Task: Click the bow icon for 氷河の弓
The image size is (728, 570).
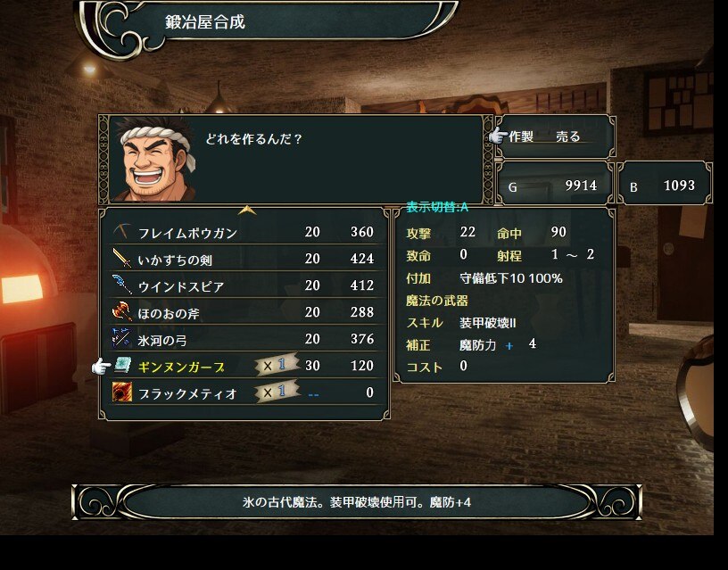Action: 121,338
